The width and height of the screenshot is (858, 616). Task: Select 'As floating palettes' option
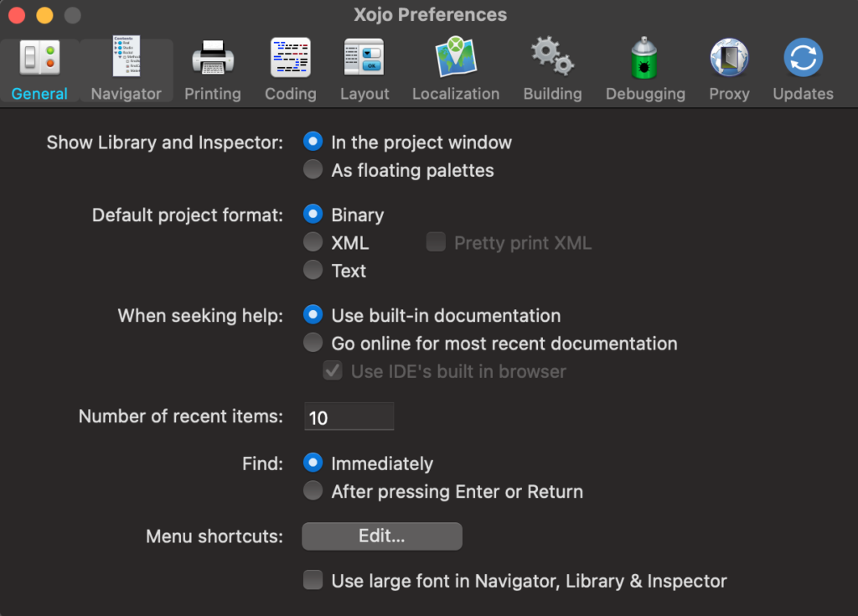point(313,170)
